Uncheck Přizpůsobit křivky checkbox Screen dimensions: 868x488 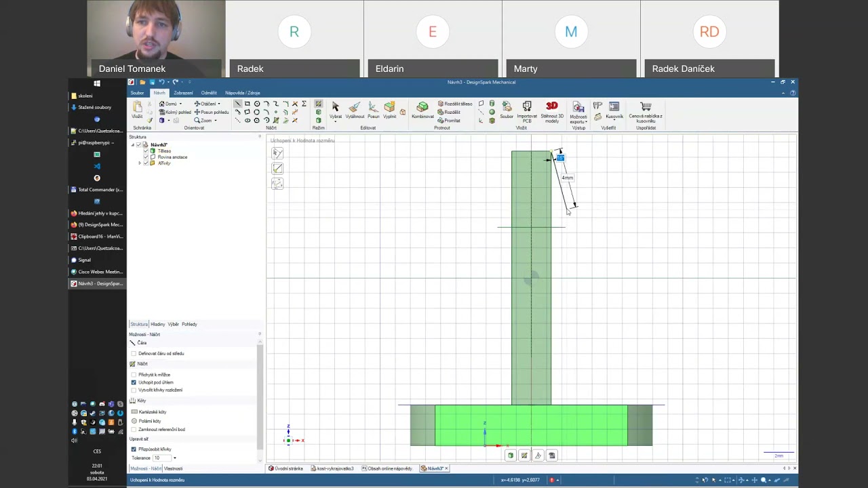(x=134, y=449)
